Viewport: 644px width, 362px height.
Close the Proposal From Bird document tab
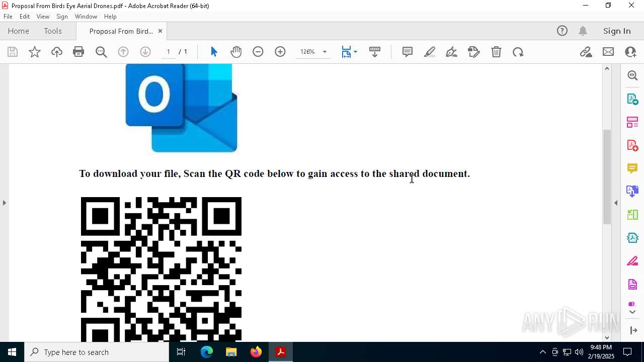[x=160, y=31]
